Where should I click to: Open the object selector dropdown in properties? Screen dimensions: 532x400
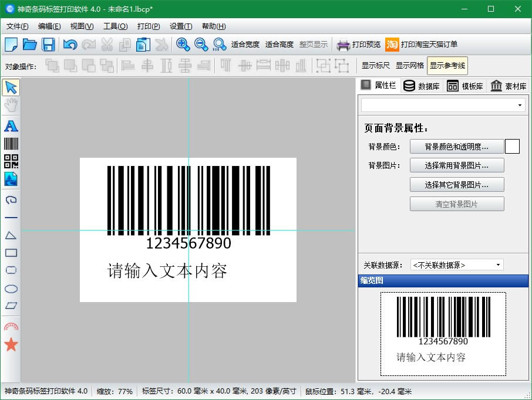tap(520, 105)
